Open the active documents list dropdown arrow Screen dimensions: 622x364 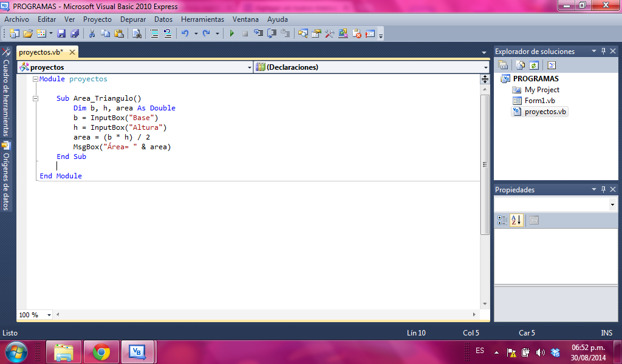[484, 52]
